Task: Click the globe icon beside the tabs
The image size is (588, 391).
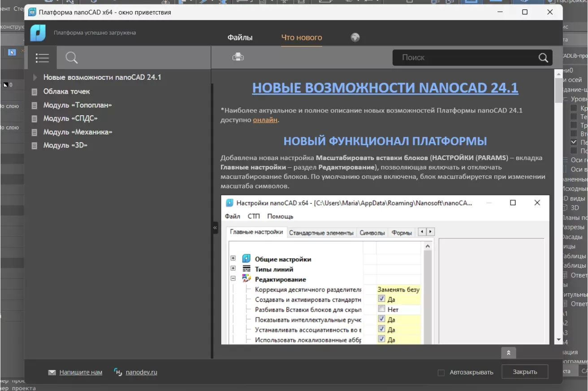Action: tap(355, 37)
